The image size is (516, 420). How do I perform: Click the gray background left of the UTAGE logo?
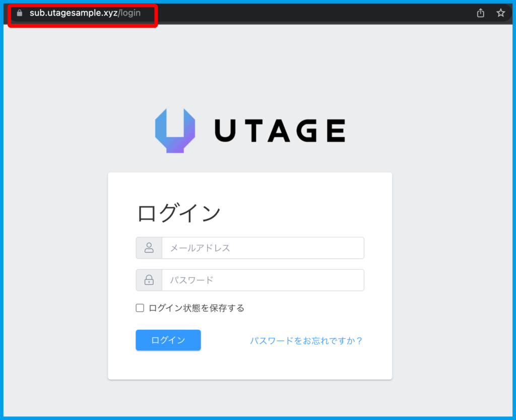pos(76,131)
